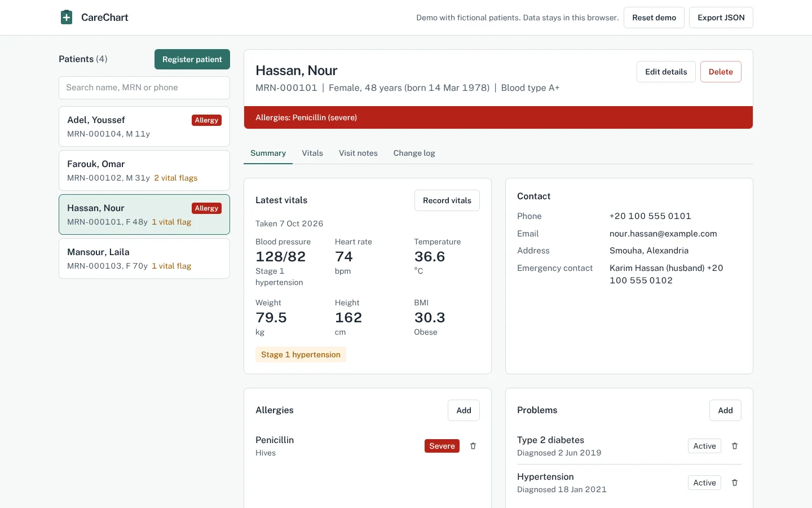Open the Vitals tab
Image resolution: width=812 pixels, height=508 pixels.
[312, 153]
